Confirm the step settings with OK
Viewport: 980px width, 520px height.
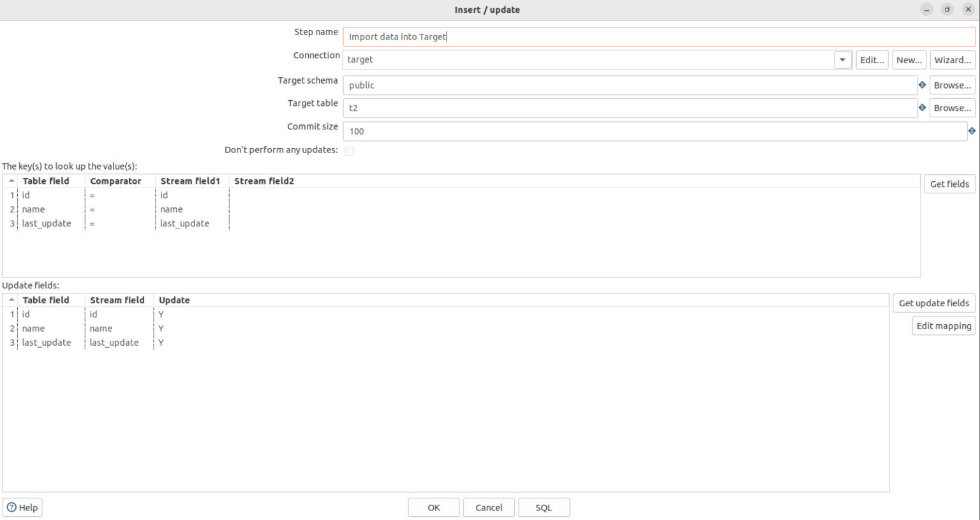click(x=433, y=507)
